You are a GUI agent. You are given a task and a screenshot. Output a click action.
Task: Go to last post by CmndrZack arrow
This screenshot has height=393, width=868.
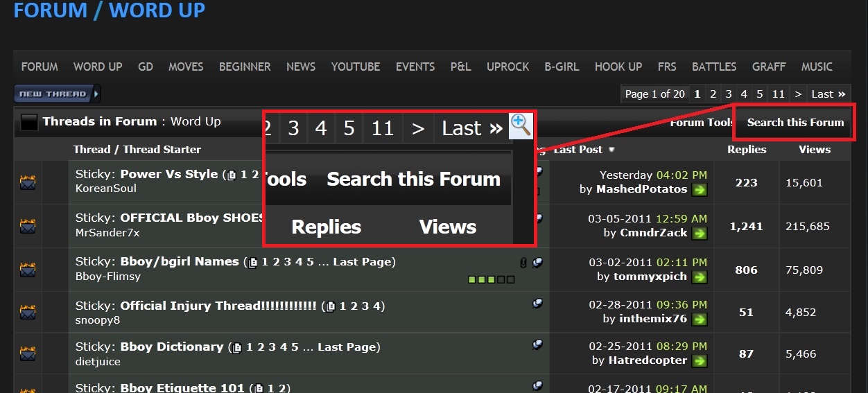coord(700,233)
